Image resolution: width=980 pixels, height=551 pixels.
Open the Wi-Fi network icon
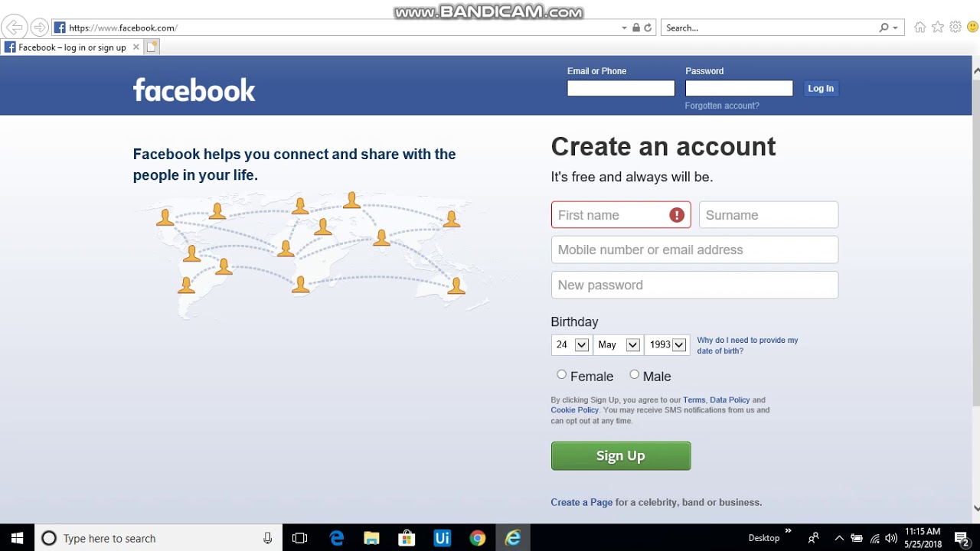(874, 538)
